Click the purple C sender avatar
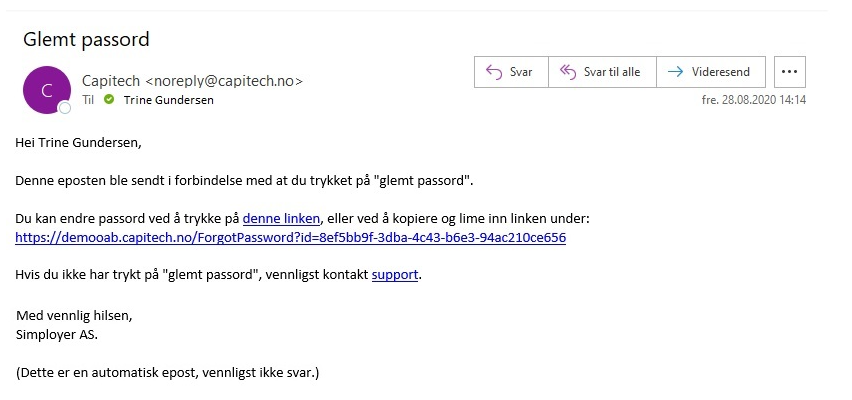The height and width of the screenshot is (400, 852). (47, 90)
